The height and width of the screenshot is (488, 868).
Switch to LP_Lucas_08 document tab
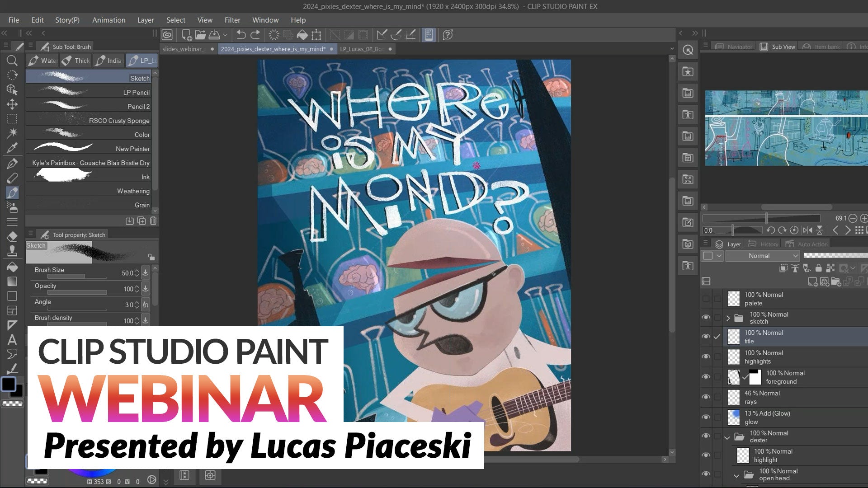pos(362,49)
